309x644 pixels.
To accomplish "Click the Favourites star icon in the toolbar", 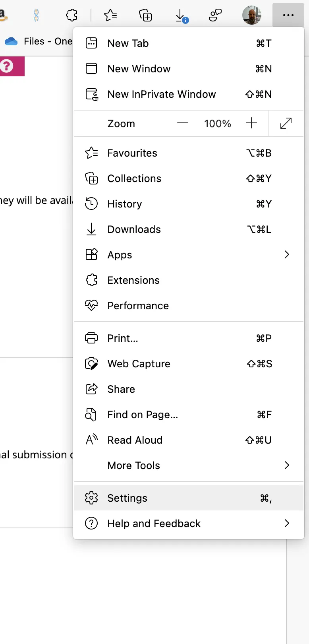I will coord(110,15).
